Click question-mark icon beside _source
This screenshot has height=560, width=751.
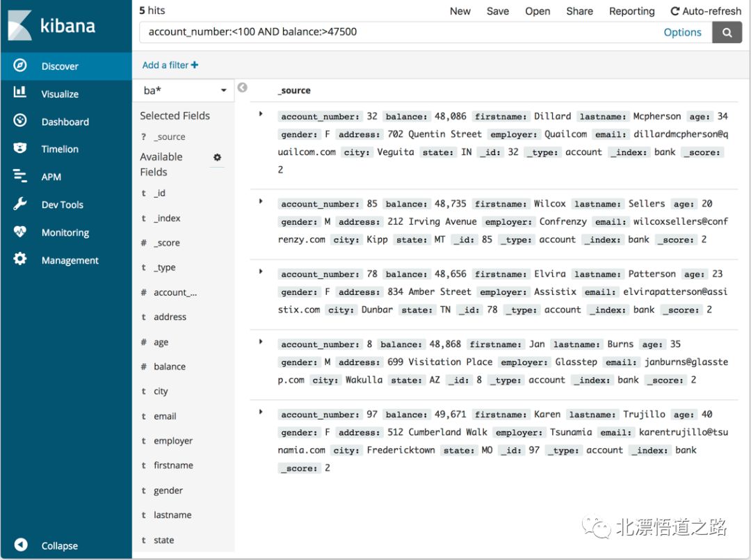pyautogui.click(x=144, y=136)
